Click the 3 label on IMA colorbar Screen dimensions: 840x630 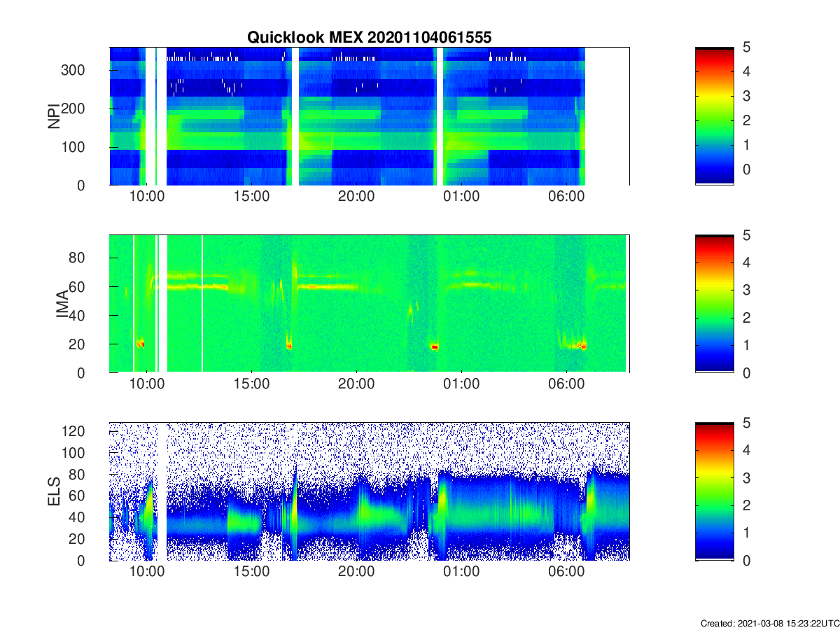(x=746, y=290)
